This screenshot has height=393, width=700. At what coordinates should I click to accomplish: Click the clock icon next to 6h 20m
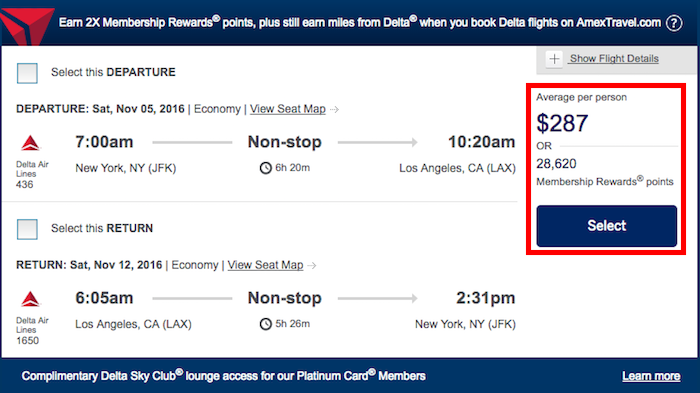click(x=266, y=168)
